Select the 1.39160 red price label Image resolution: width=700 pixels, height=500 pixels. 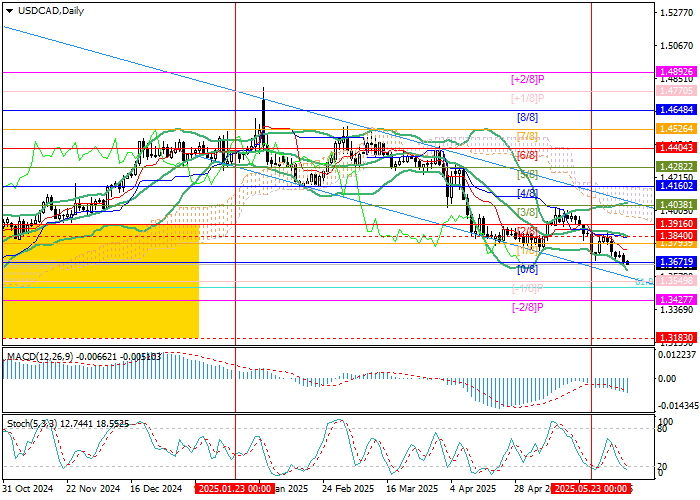coord(677,224)
